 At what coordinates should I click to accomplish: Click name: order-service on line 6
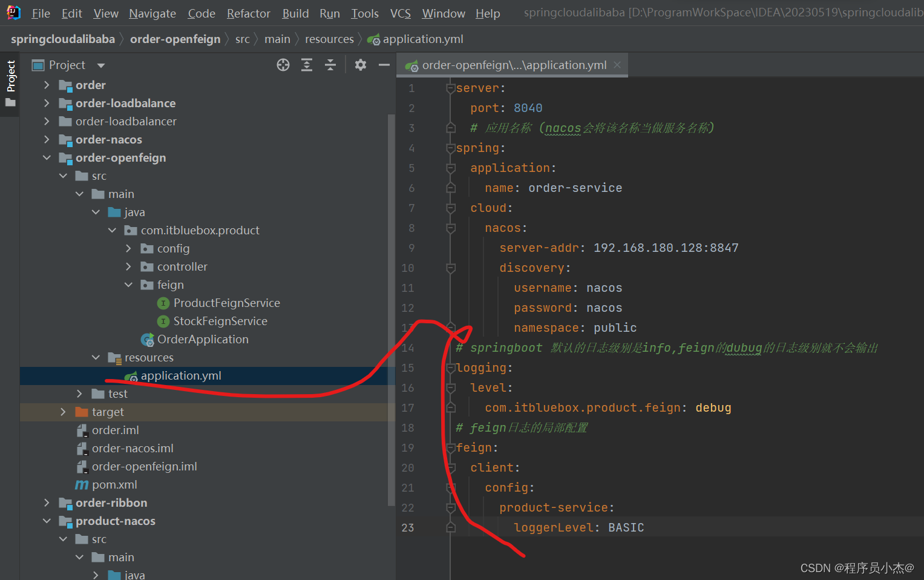tap(553, 188)
